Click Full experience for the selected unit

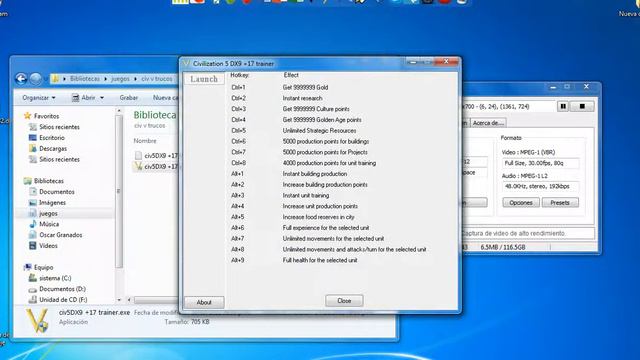tap(326, 228)
